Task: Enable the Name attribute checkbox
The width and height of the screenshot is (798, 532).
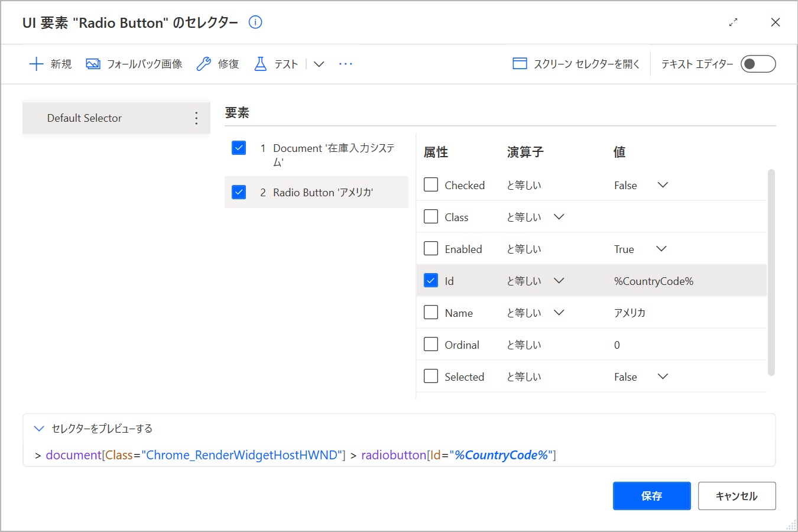Action: pyautogui.click(x=431, y=313)
